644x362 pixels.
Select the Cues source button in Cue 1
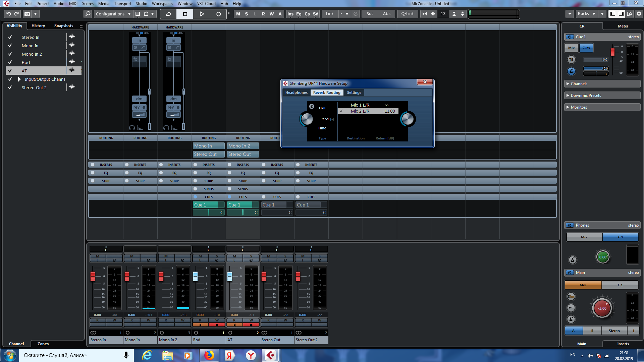coord(586,48)
